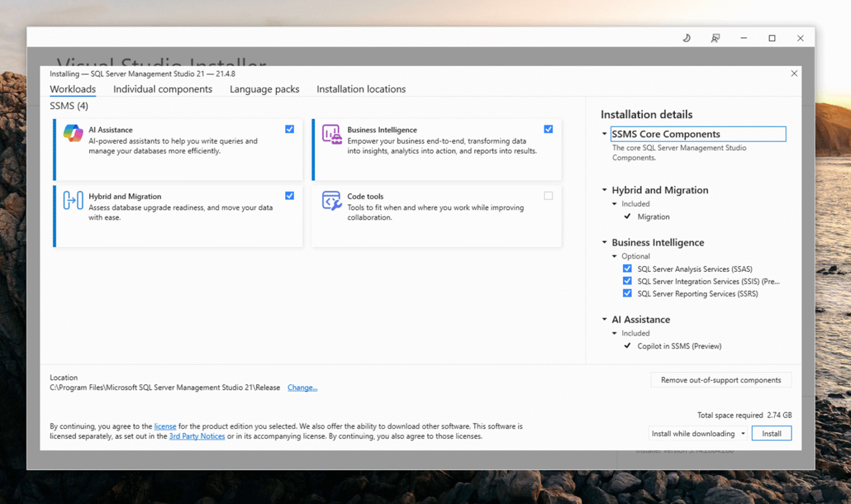851x504 pixels.
Task: Uncheck the Business Intelligence workload checkbox
Action: [x=548, y=129]
